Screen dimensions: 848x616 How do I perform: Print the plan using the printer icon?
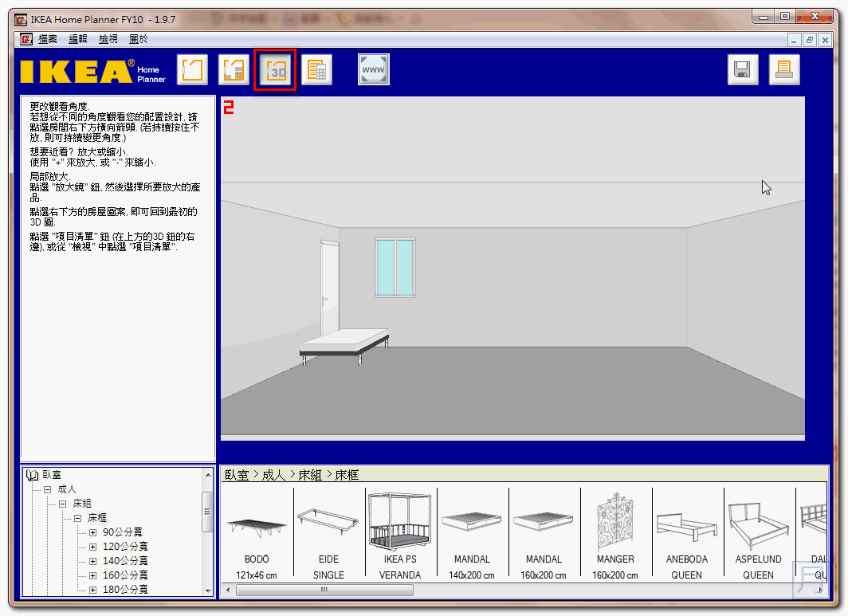[784, 70]
